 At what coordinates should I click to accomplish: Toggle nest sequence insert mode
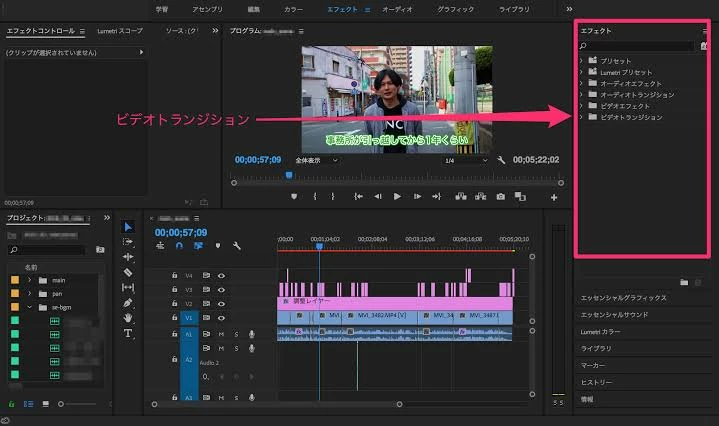pos(160,246)
